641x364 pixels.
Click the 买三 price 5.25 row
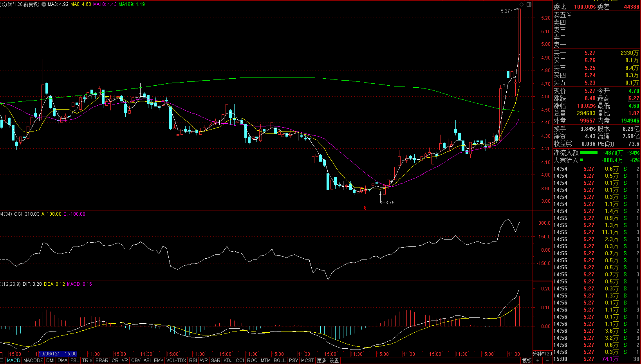[597, 68]
